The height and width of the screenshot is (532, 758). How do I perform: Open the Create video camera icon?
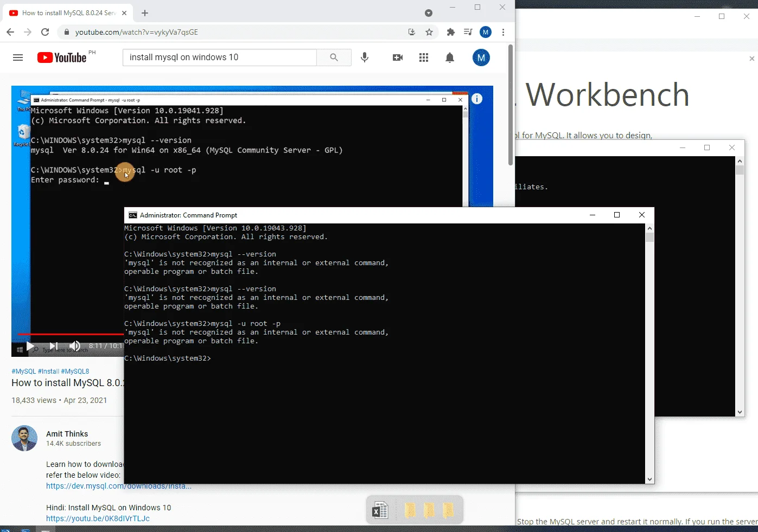click(398, 57)
